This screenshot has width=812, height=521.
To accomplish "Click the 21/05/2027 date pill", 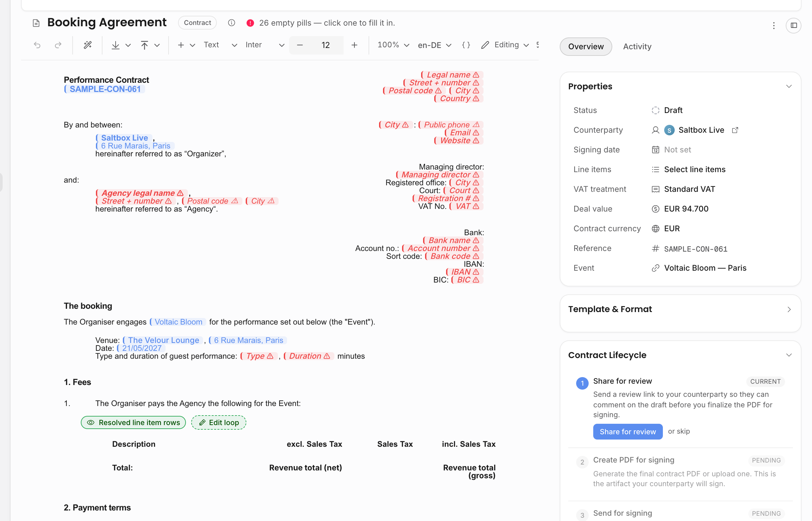I will (x=141, y=348).
